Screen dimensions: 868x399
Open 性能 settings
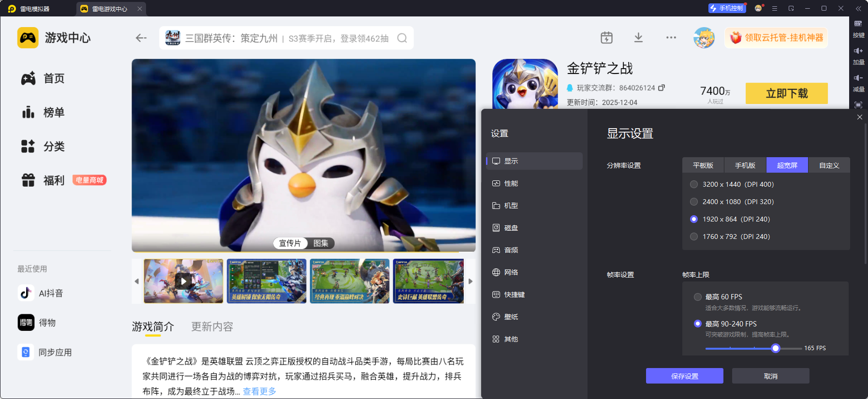click(534, 183)
